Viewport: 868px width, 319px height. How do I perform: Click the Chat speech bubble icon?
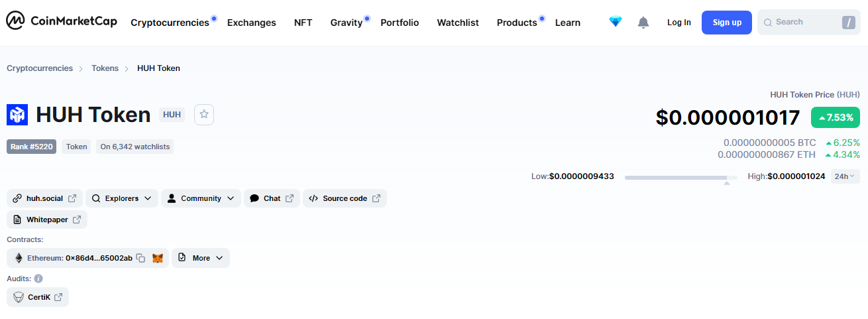(x=255, y=198)
